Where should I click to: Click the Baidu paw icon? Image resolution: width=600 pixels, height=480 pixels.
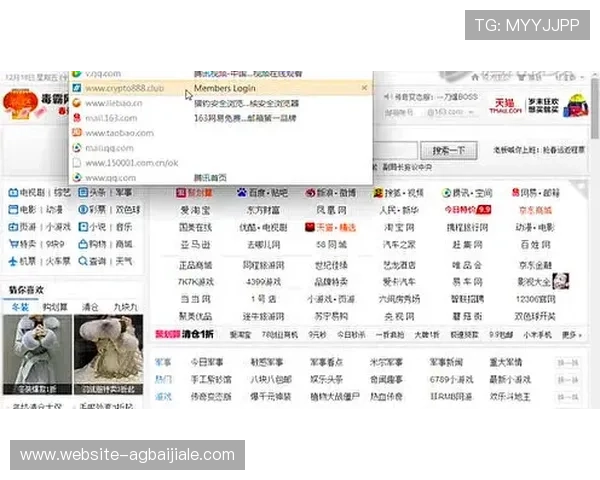tap(242, 193)
